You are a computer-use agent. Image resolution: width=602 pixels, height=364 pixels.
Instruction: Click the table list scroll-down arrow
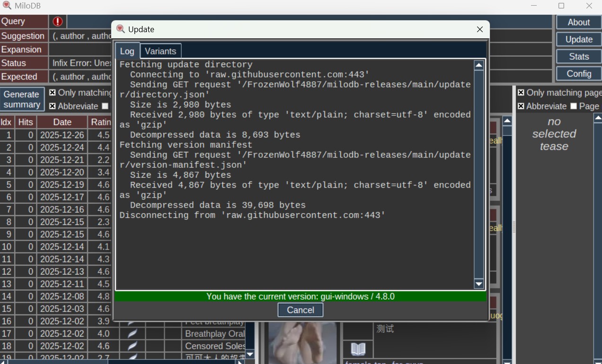[x=250, y=354]
